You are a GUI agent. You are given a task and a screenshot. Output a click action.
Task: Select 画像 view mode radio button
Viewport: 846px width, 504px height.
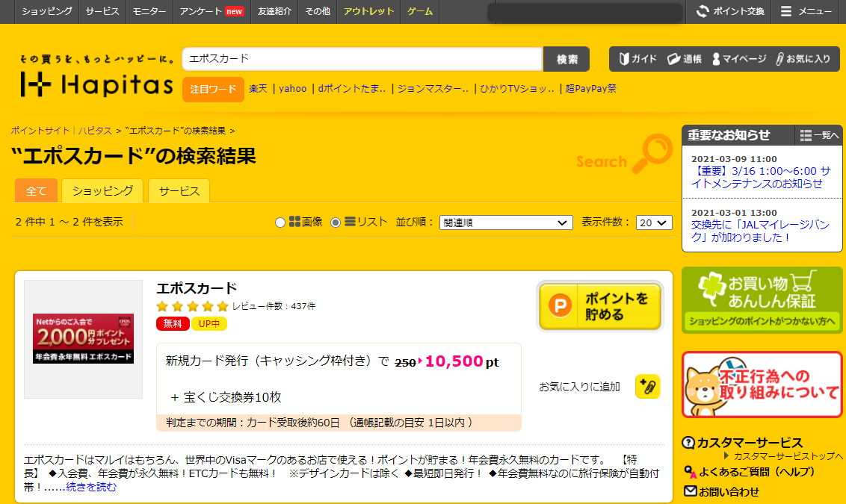280,223
